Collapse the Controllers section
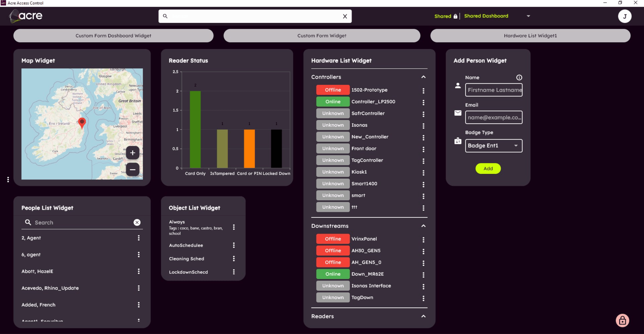The width and height of the screenshot is (644, 334). click(x=423, y=77)
